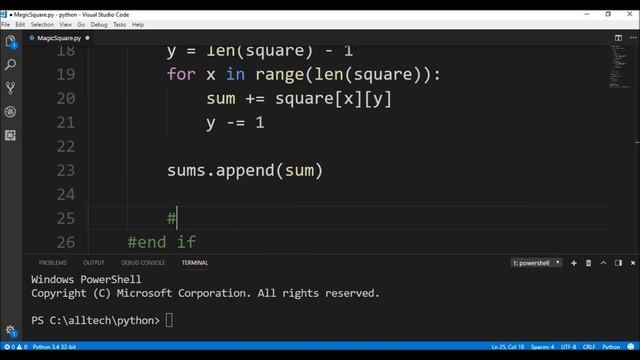Click the sums.append(sum) code line

(245, 171)
